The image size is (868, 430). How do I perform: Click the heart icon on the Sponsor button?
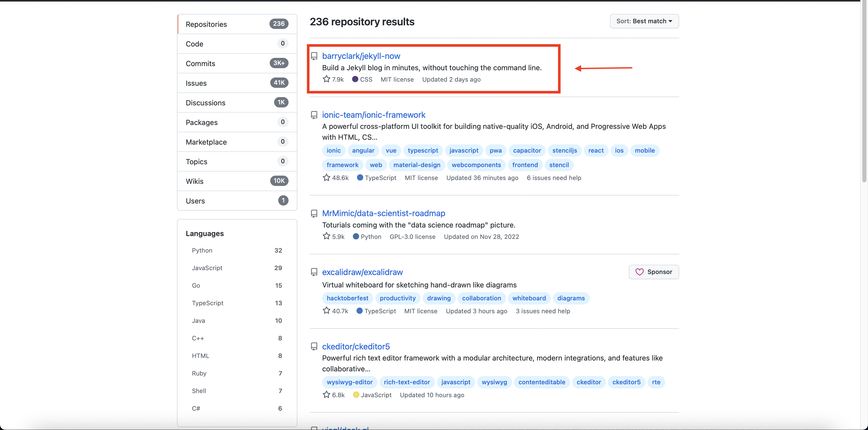coord(639,272)
